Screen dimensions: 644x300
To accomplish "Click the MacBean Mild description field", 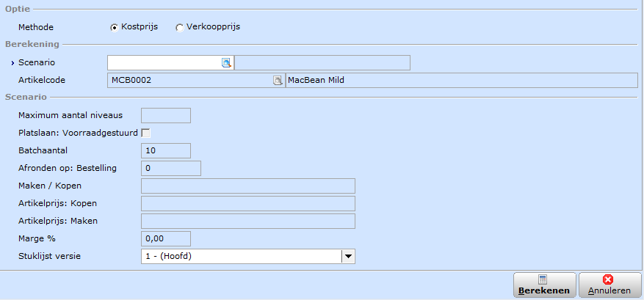I will click(462, 81).
